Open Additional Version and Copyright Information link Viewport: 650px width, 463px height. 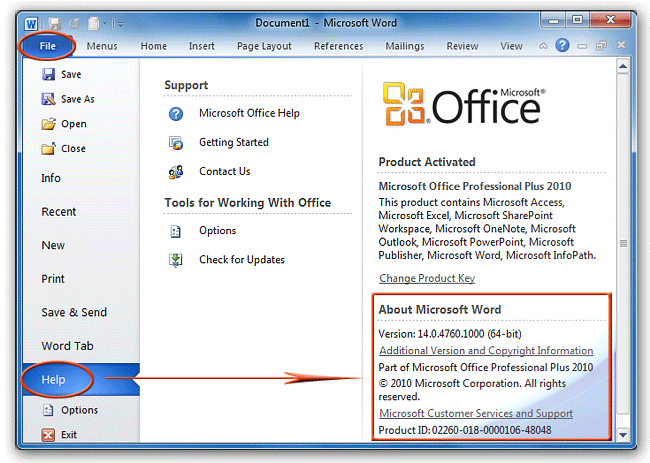point(486,351)
